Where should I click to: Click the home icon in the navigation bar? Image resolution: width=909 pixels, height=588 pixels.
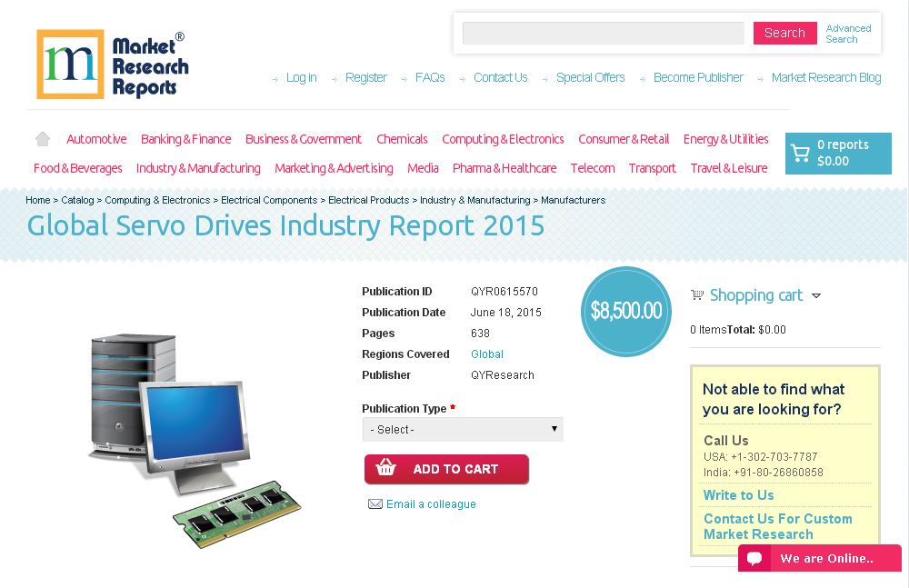point(42,138)
